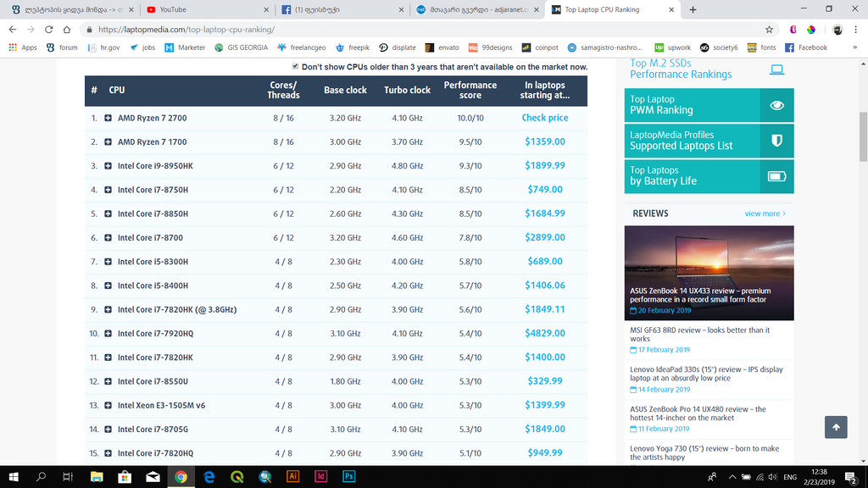Open Top M.2 SSDs Performance Rankings link

pos(681,69)
